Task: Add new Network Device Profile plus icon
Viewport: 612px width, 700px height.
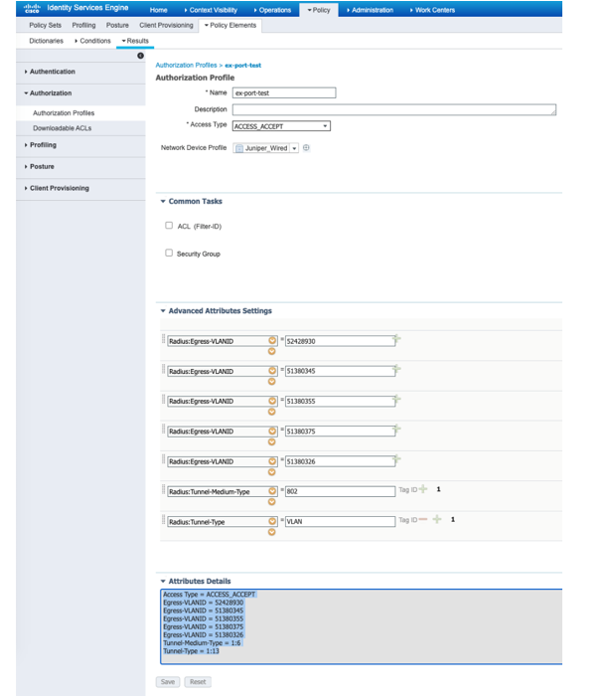Action: click(306, 148)
